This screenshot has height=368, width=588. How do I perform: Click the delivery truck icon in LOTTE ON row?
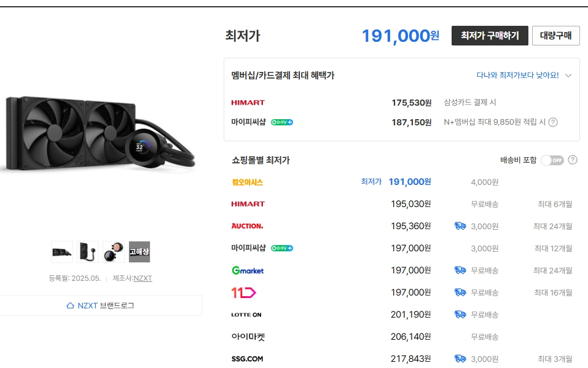(x=460, y=315)
